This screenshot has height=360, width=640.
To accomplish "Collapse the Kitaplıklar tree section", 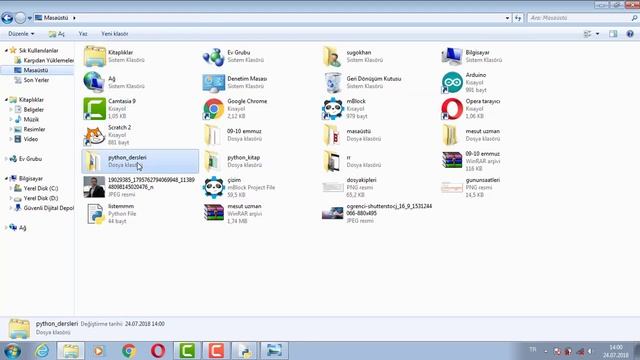I will (6, 100).
